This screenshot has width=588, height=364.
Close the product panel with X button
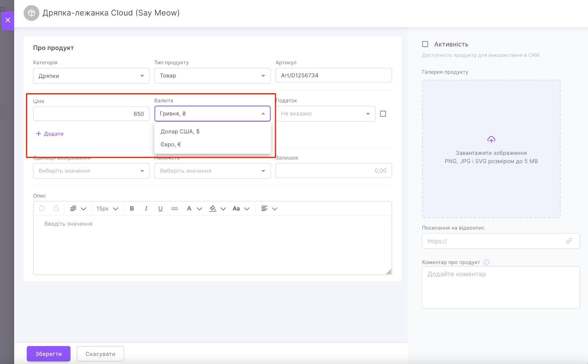8,20
